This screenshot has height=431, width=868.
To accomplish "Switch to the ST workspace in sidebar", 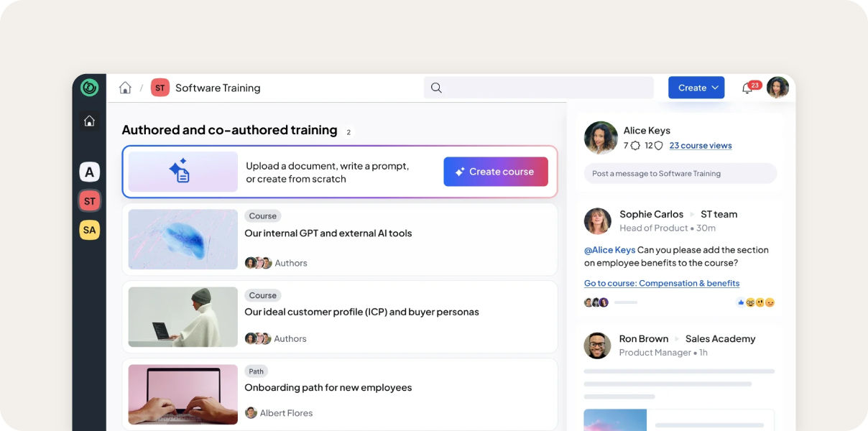I will pyautogui.click(x=89, y=201).
